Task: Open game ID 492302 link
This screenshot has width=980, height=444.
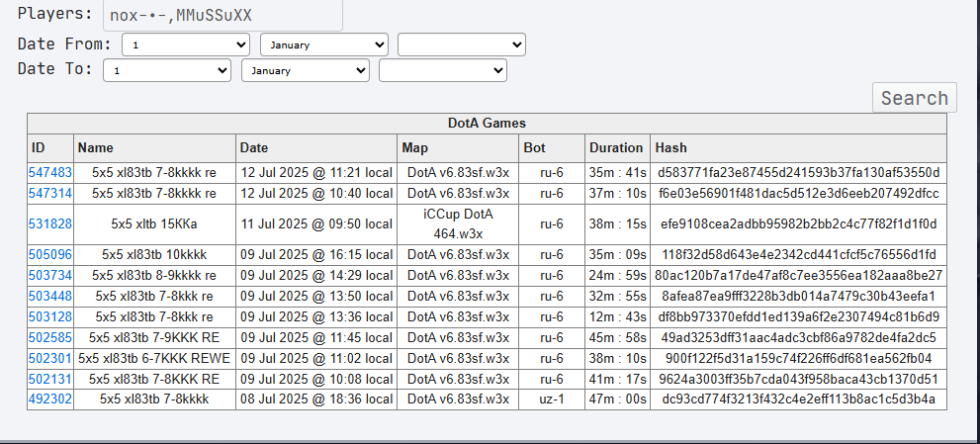Action: click(50, 399)
